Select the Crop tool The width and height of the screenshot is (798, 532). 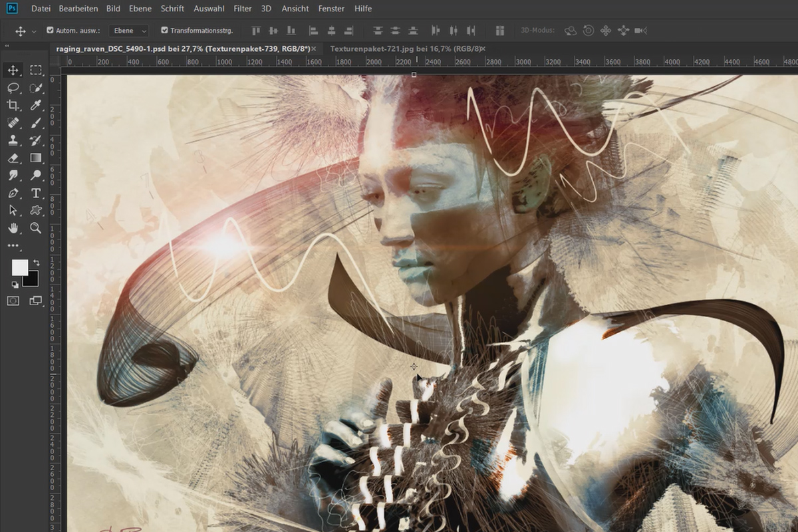pyautogui.click(x=13, y=105)
